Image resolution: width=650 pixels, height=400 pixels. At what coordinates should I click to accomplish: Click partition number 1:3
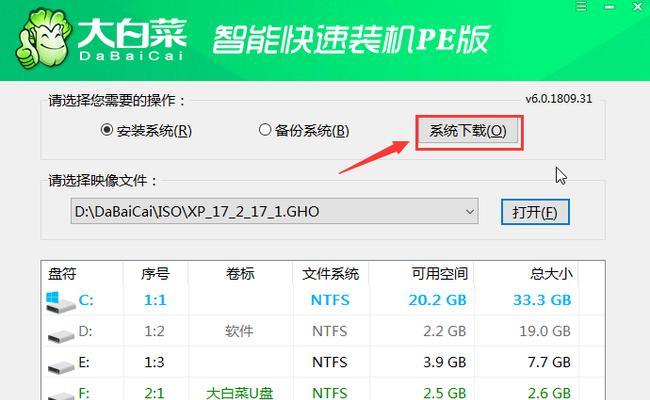pos(155,362)
